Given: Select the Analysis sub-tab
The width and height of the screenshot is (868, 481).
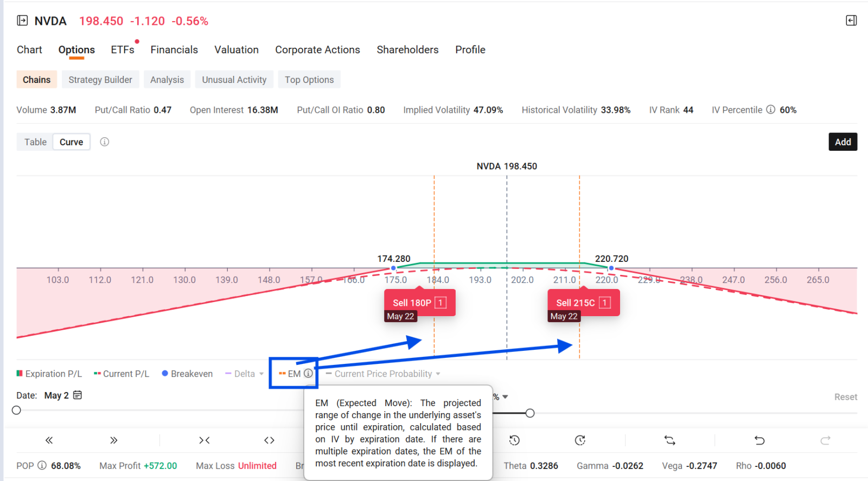Looking at the screenshot, I should pyautogui.click(x=167, y=80).
